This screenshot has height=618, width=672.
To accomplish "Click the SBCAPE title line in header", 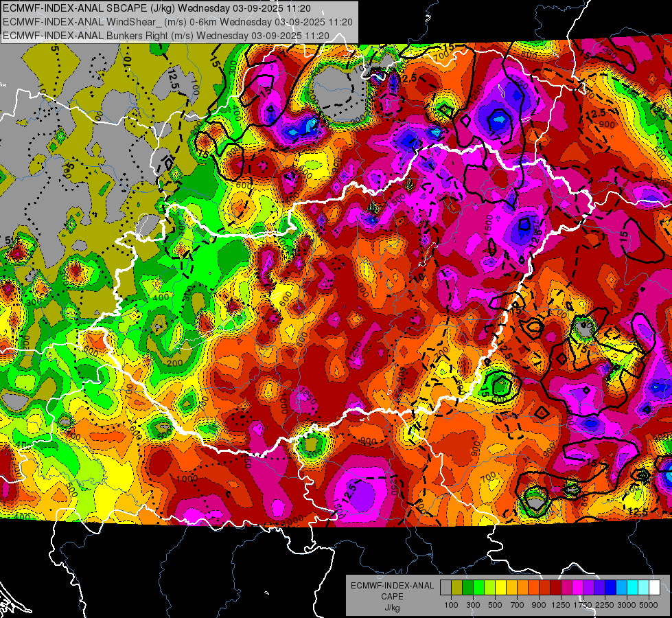I will 157,8.
